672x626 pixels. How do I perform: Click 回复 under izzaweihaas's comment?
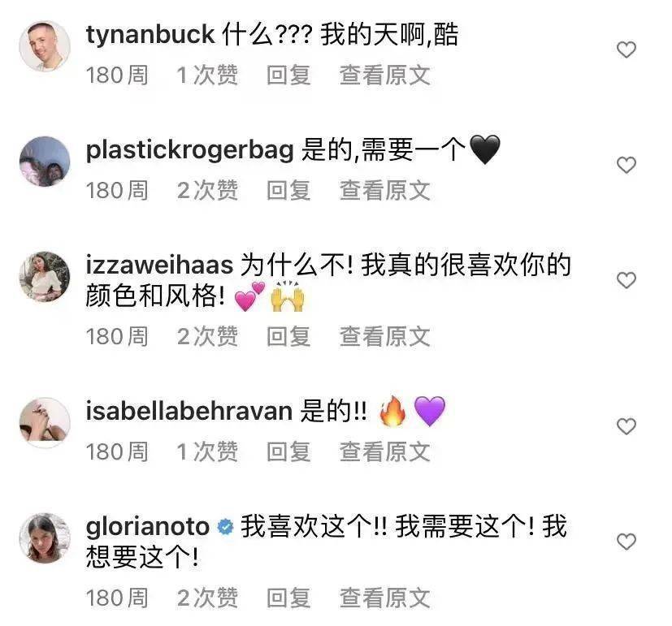[x=288, y=337]
